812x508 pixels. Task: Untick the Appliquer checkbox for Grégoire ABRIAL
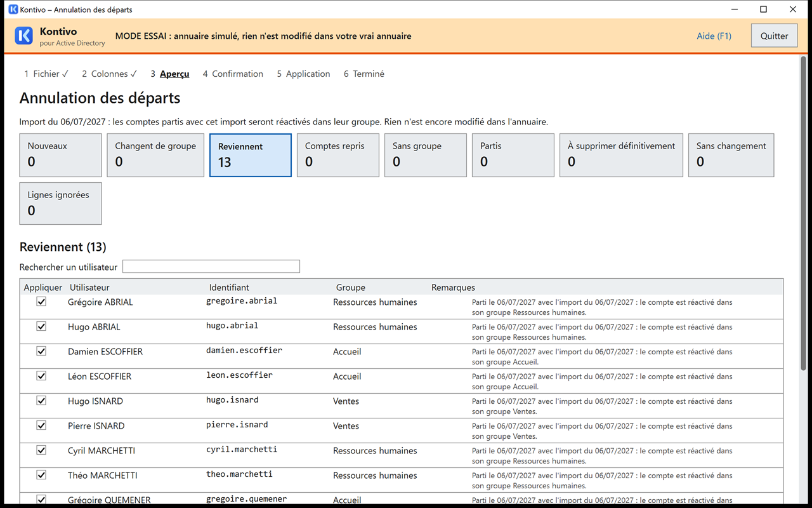click(41, 302)
